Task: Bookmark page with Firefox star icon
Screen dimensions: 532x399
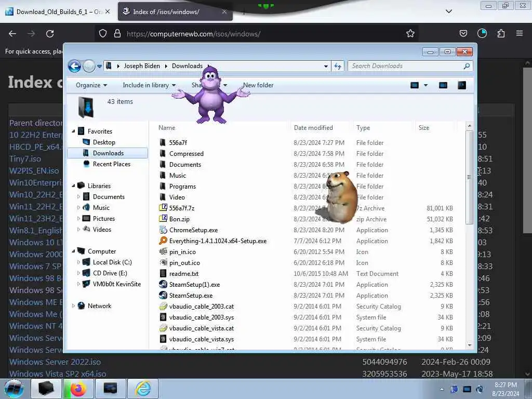Action: point(410,33)
